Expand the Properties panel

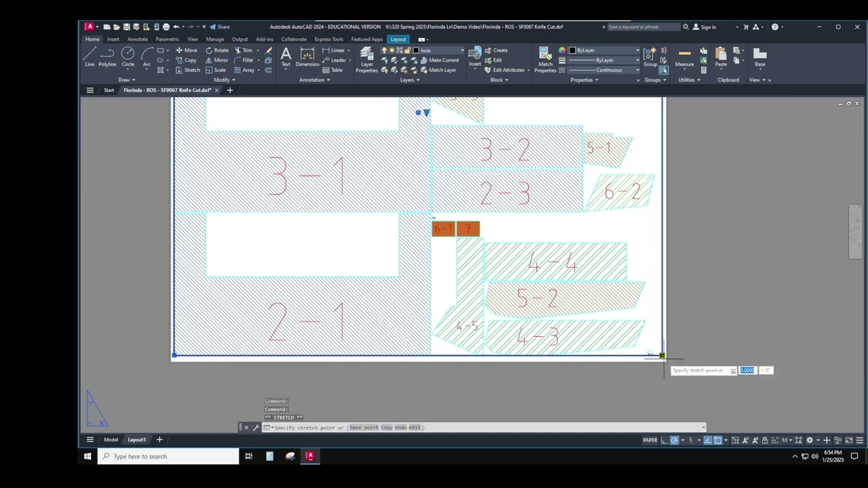tap(584, 80)
